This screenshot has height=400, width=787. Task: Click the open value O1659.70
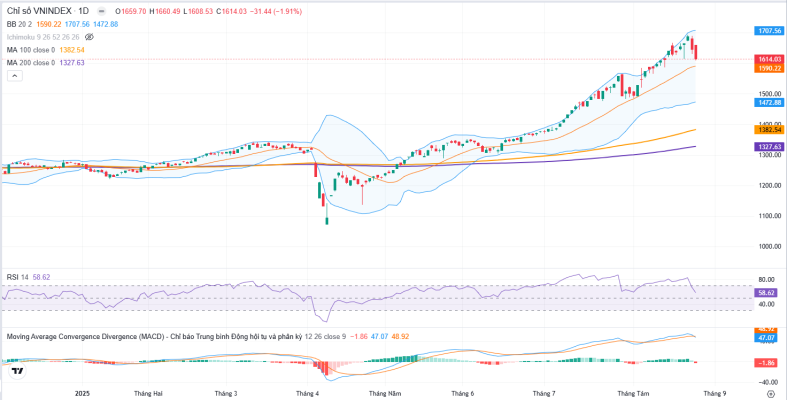(x=130, y=11)
